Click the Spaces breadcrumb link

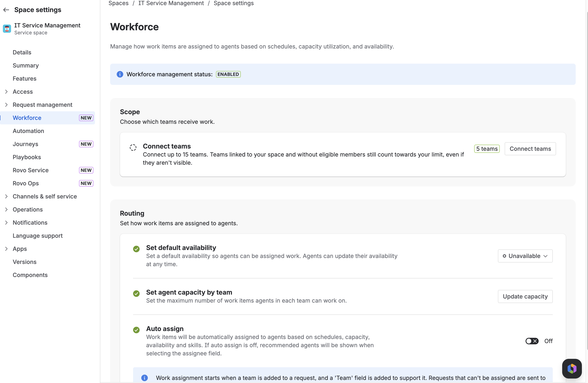coord(118,3)
